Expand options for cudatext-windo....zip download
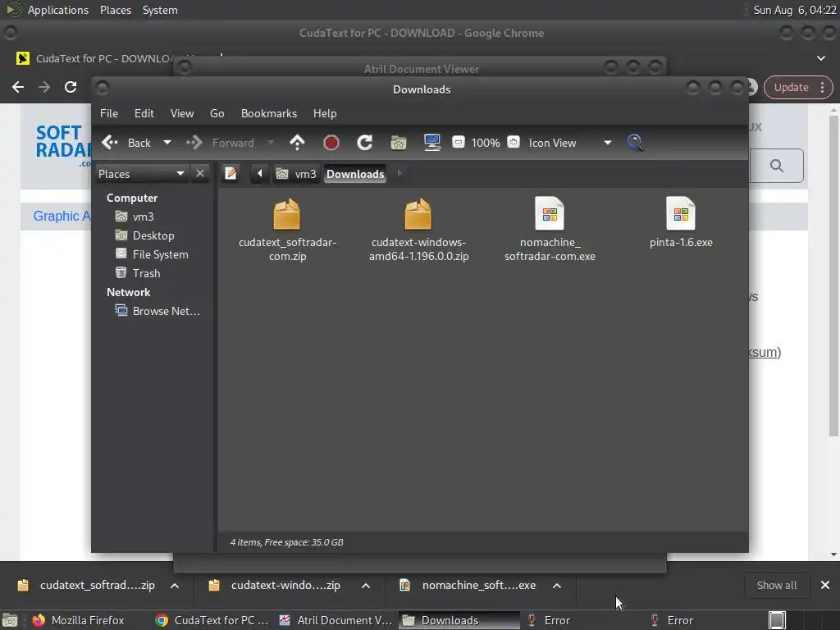The width and height of the screenshot is (840, 630). point(366,586)
